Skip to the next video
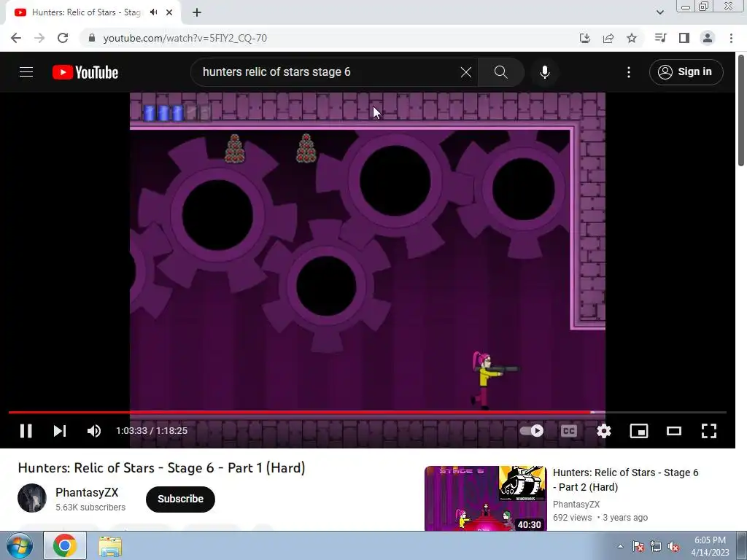This screenshot has width=747, height=560. pyautogui.click(x=60, y=431)
